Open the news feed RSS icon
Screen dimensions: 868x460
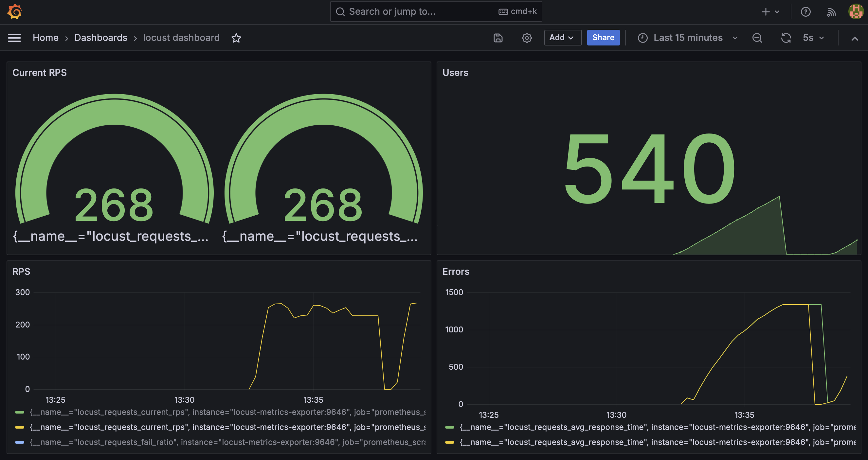pyautogui.click(x=831, y=12)
